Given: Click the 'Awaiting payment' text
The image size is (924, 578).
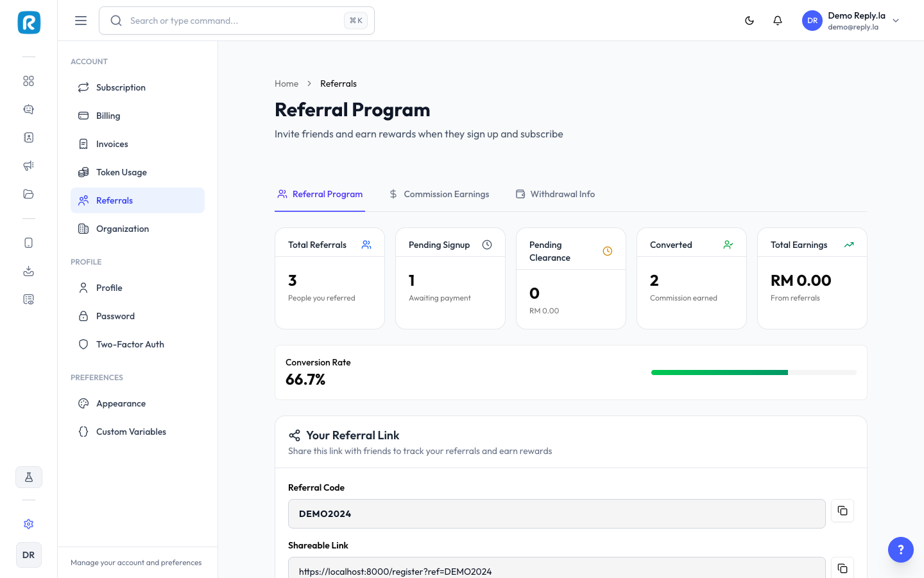Looking at the screenshot, I should coord(440,298).
